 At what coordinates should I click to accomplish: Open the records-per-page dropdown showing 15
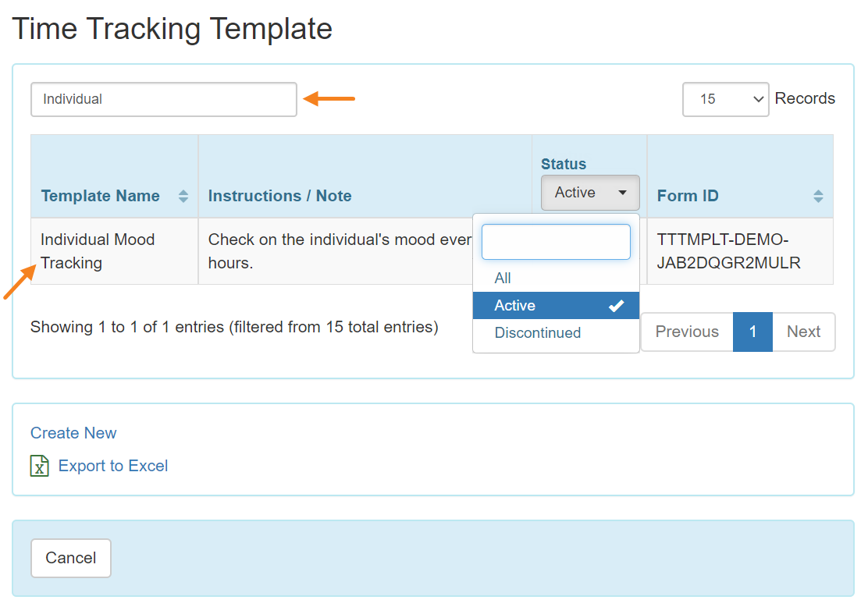pyautogui.click(x=726, y=99)
